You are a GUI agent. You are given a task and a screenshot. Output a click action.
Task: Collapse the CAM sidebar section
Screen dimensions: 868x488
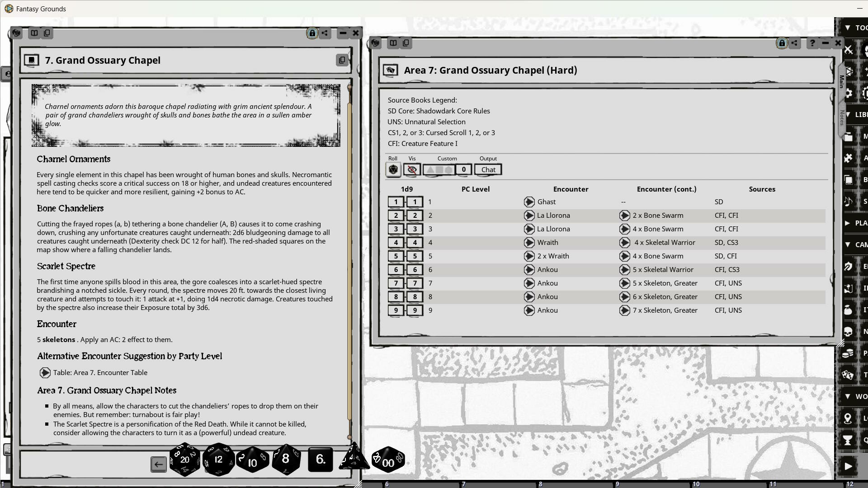(x=848, y=244)
